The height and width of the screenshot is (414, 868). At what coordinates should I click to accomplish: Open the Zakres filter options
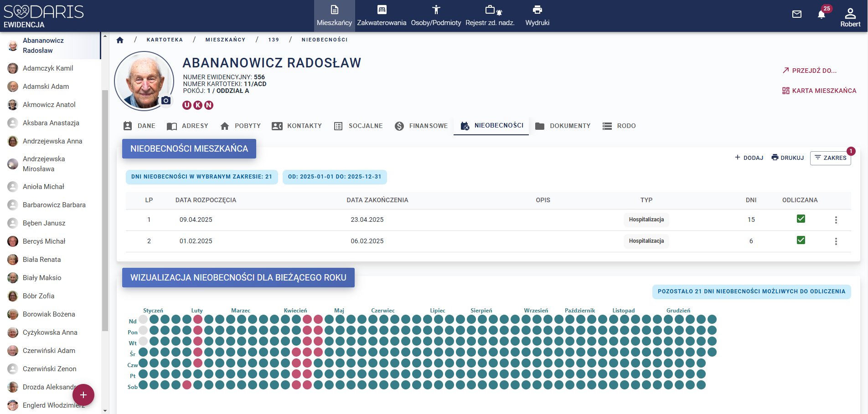830,158
